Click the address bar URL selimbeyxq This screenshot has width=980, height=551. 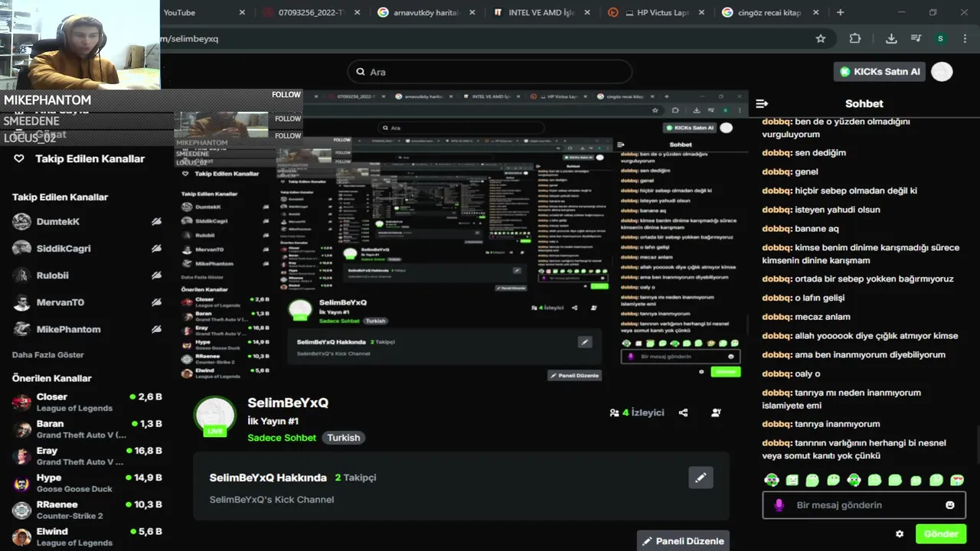pos(189,38)
